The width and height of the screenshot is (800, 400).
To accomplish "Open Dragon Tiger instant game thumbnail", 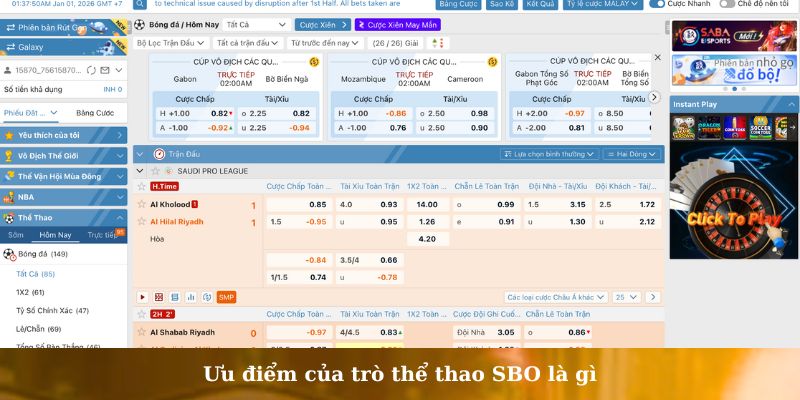I will [709, 128].
